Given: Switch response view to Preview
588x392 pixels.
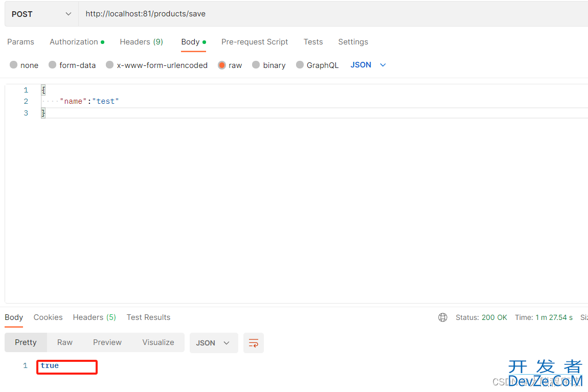Looking at the screenshot, I should coord(107,342).
